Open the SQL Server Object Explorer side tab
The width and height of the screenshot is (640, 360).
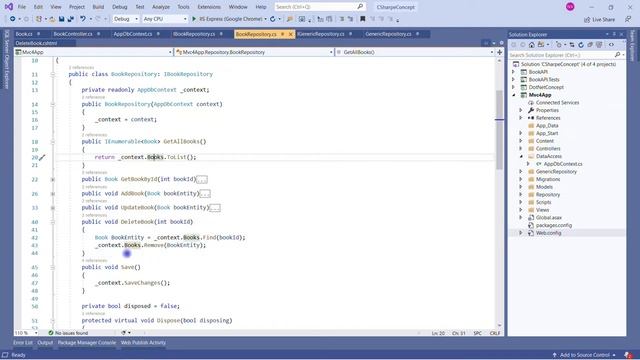coord(7,59)
